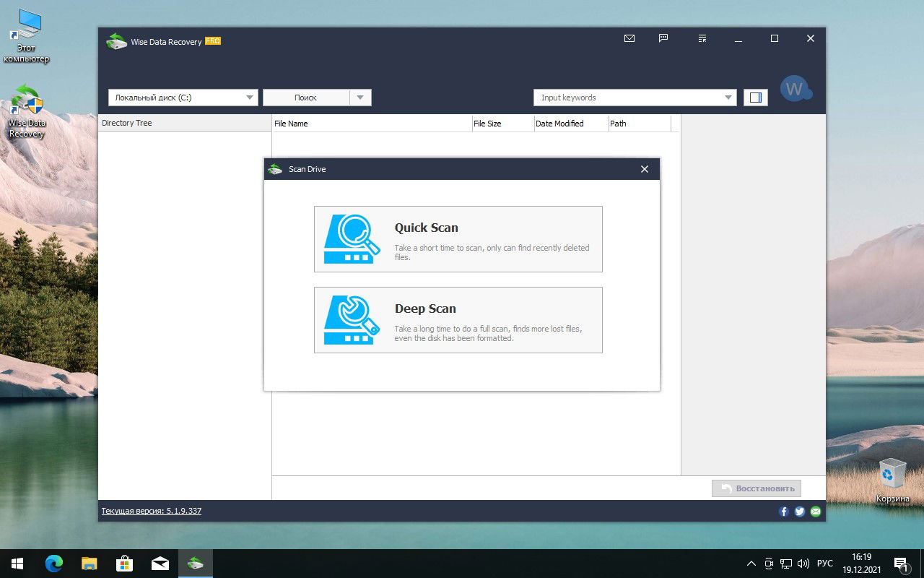
Task: Sort by File Size column
Action: [x=503, y=124]
